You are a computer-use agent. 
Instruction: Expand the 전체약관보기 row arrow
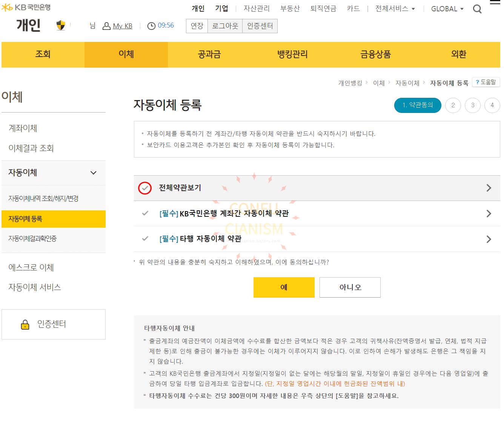tap(489, 188)
